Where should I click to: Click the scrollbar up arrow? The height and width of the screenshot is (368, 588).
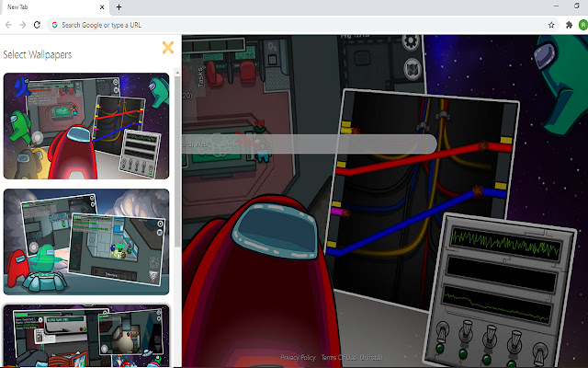tap(177, 73)
